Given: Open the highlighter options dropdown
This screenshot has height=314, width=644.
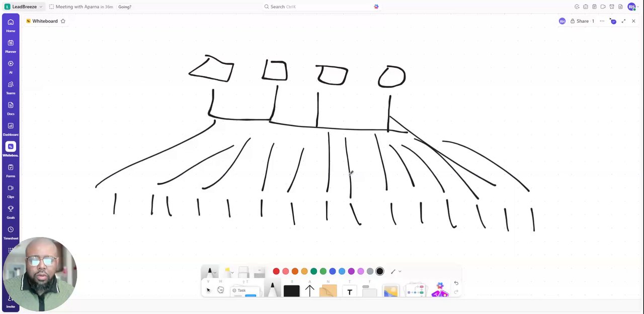Looking at the screenshot, I should click(x=232, y=273).
